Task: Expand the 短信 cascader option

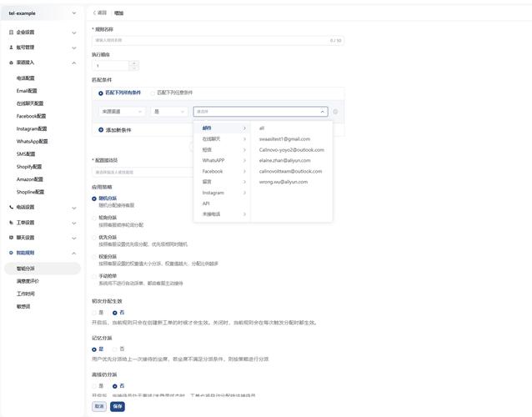Action: [223, 149]
